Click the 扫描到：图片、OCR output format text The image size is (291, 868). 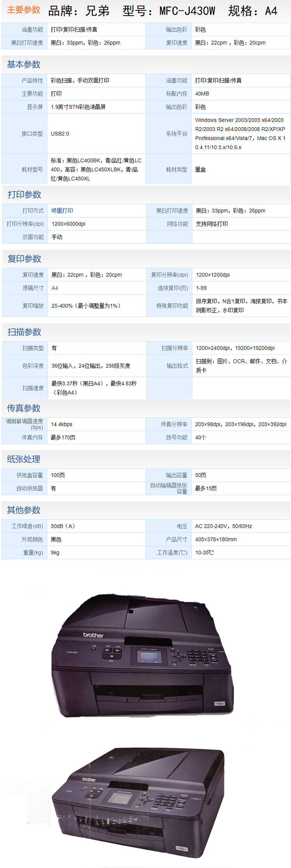241,366
